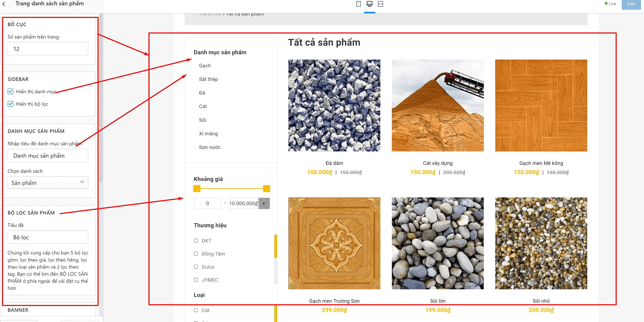Click the Bộ lọc title input field

48,237
